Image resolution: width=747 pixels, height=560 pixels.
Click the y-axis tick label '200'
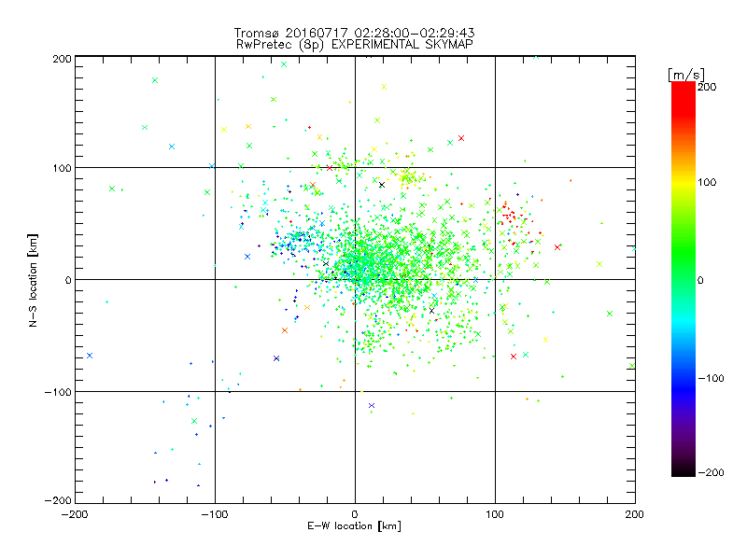[x=62, y=59]
